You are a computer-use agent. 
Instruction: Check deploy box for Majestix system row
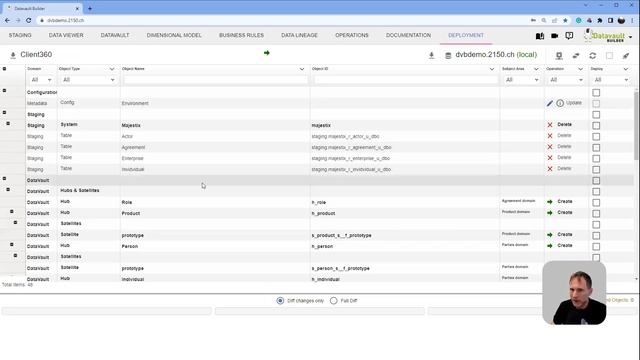pyautogui.click(x=596, y=125)
